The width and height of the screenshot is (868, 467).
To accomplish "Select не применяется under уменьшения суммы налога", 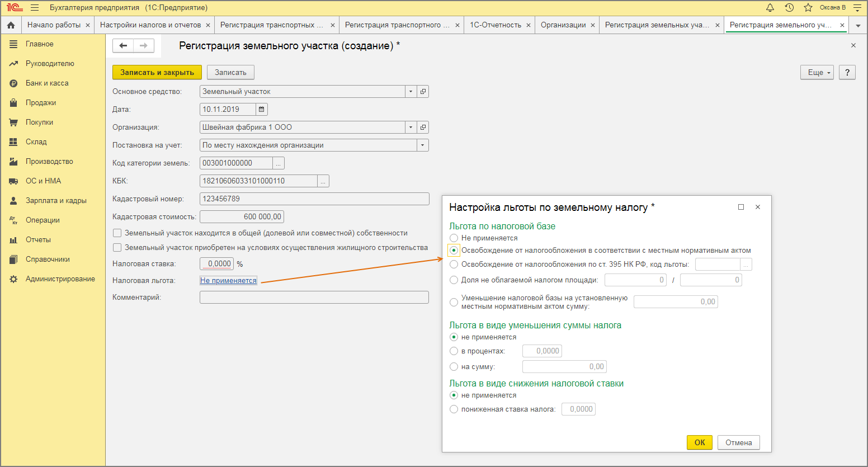I will click(454, 337).
